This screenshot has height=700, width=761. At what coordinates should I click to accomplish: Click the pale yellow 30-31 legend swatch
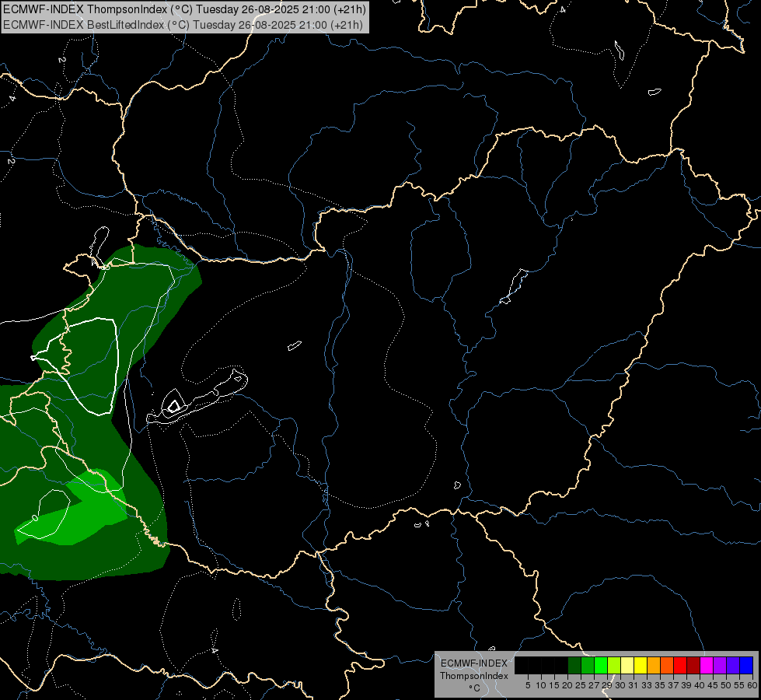[627, 665]
